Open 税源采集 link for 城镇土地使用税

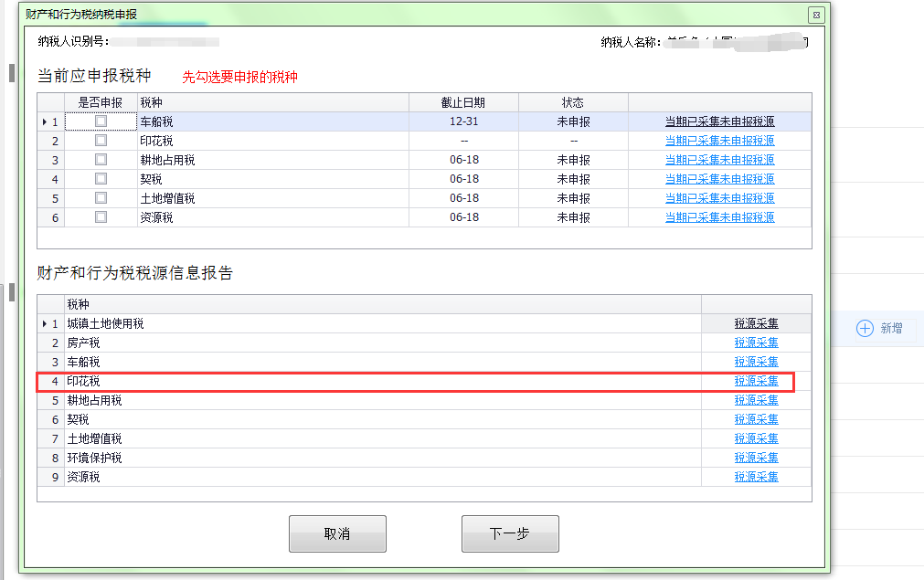(x=756, y=323)
